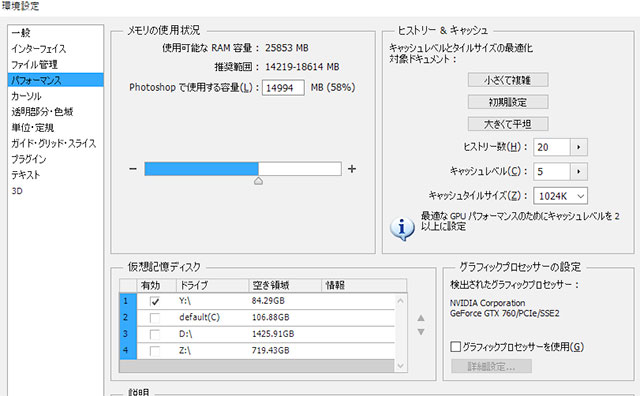Open the 一般 preferences category
The width and height of the screenshot is (640, 396).
tap(21, 33)
